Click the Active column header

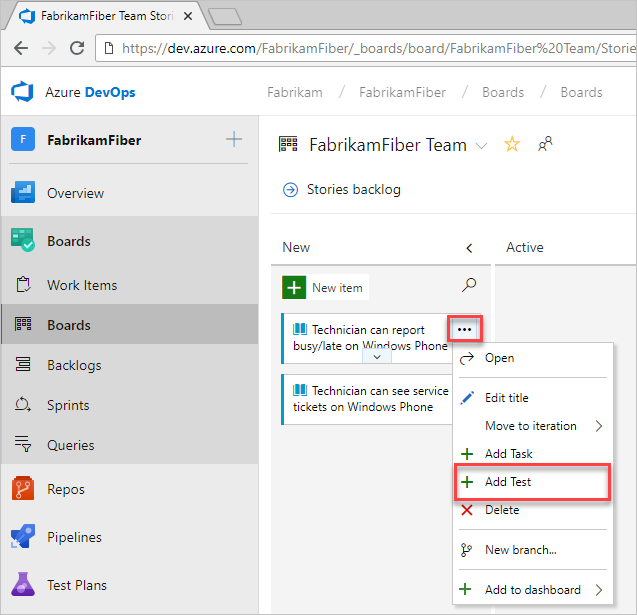pos(524,247)
